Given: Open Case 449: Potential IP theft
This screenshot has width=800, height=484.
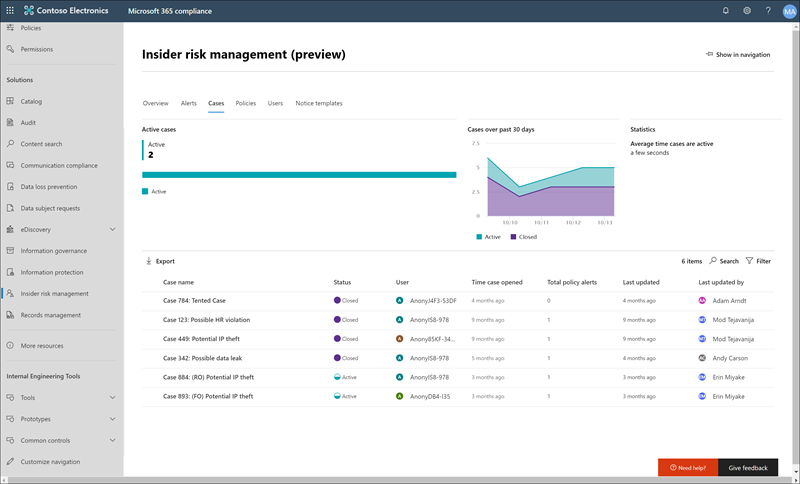Looking at the screenshot, I should tap(201, 339).
